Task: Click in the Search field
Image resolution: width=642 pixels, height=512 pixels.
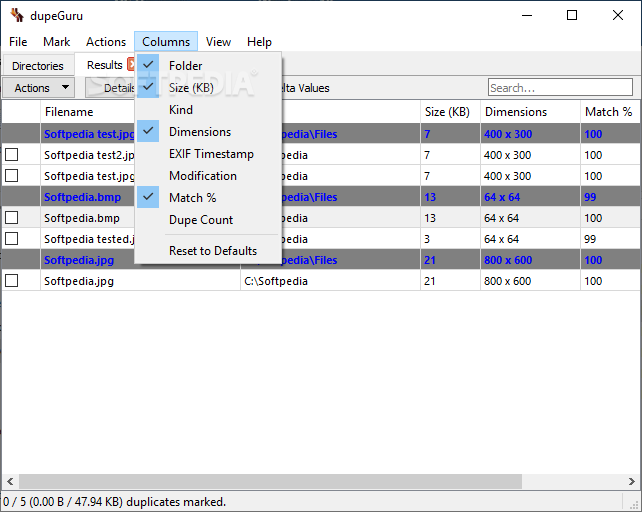Action: (x=560, y=88)
